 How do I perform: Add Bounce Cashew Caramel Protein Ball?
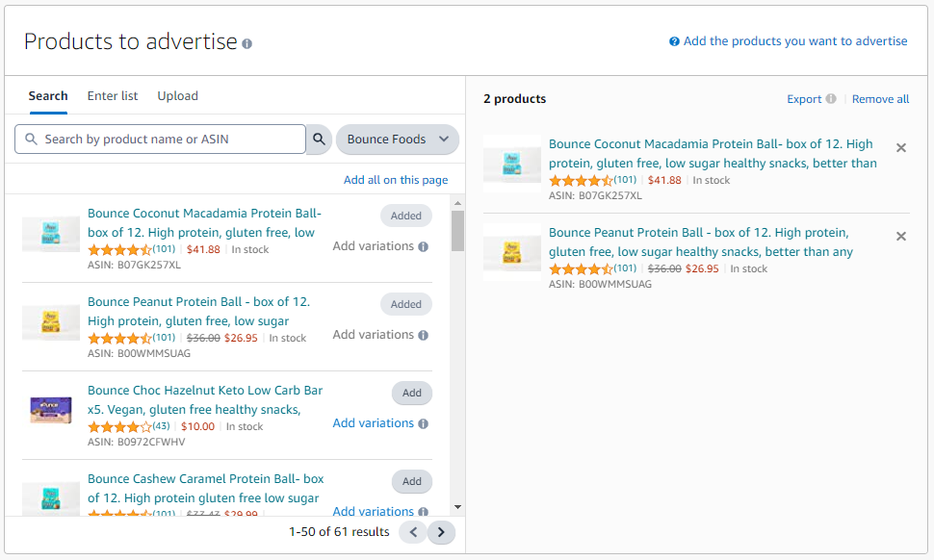411,481
